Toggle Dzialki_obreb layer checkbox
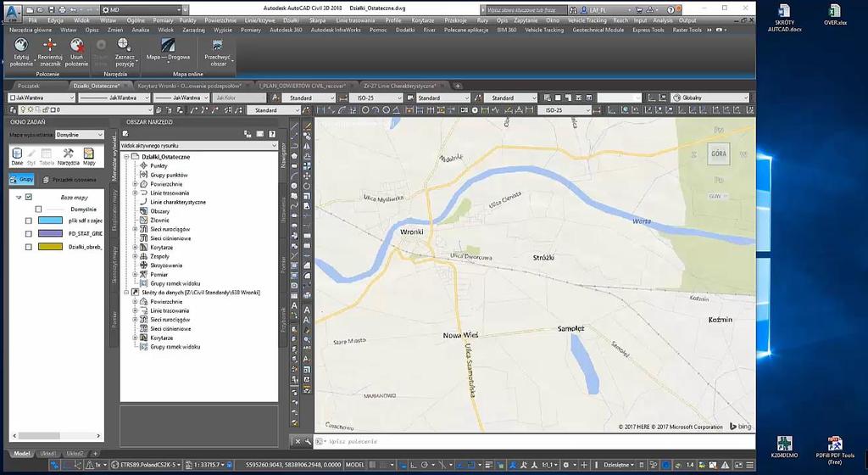 point(29,247)
